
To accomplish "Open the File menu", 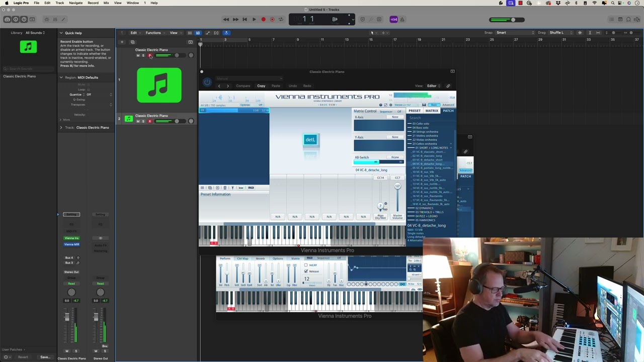I will 37,3.
